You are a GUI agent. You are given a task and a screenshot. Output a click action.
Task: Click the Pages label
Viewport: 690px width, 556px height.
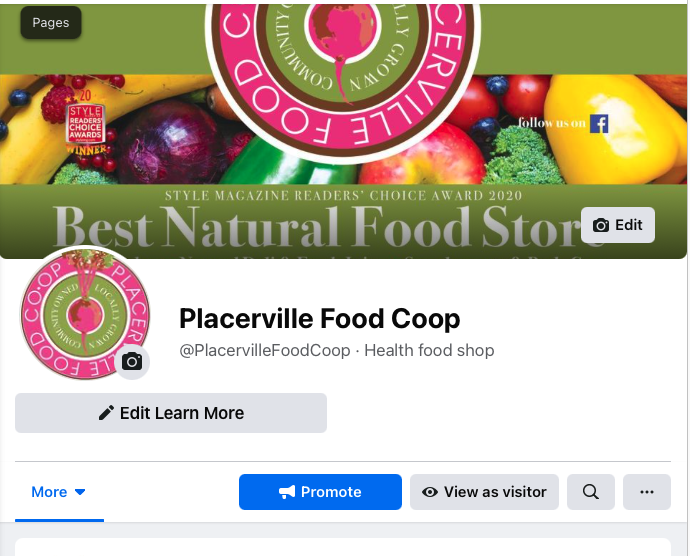click(51, 22)
